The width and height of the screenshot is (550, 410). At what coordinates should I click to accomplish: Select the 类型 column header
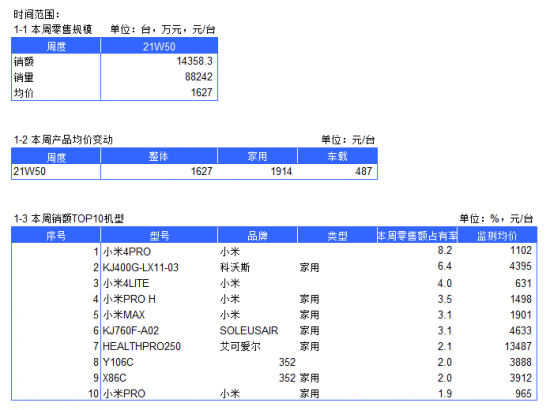click(x=337, y=236)
